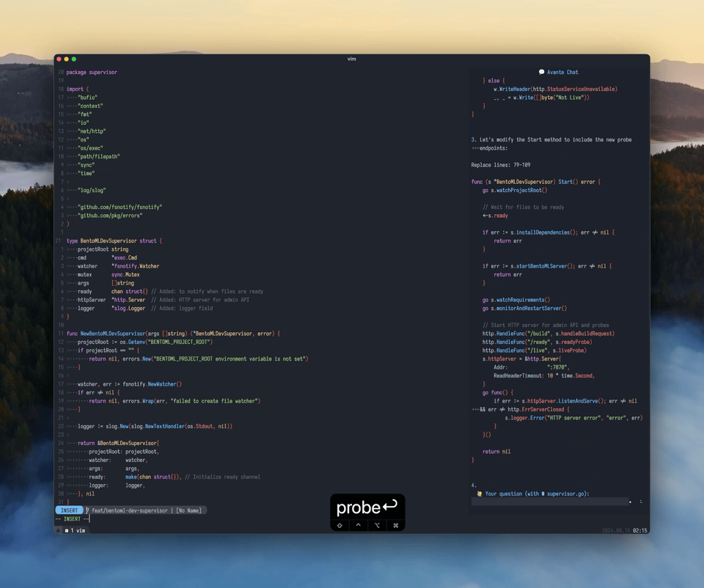Click the [No Name] buffer label
Image resolution: width=704 pixels, height=588 pixels.
(x=188, y=510)
